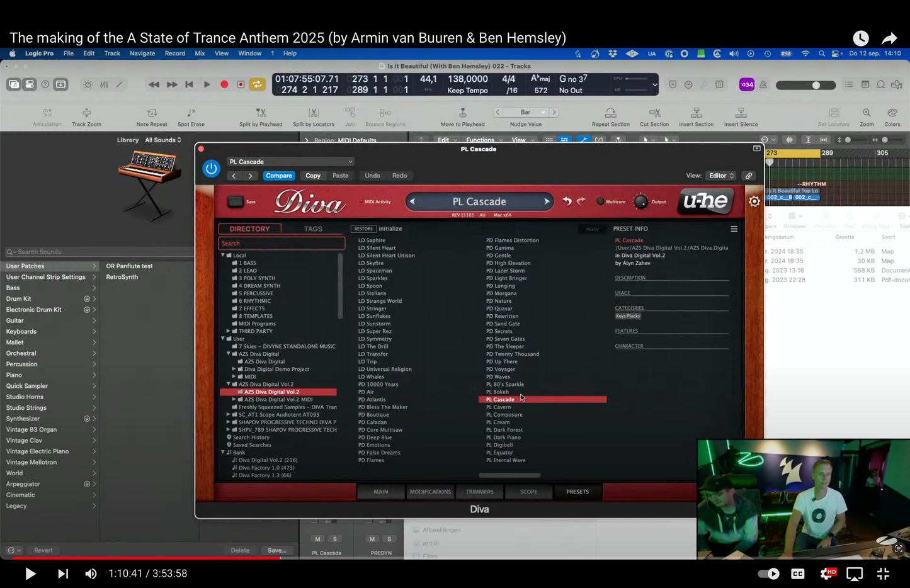Collapse the AZS Diva Digital Vol.2 folder
Viewport: 910px width, 588px height.
point(229,384)
